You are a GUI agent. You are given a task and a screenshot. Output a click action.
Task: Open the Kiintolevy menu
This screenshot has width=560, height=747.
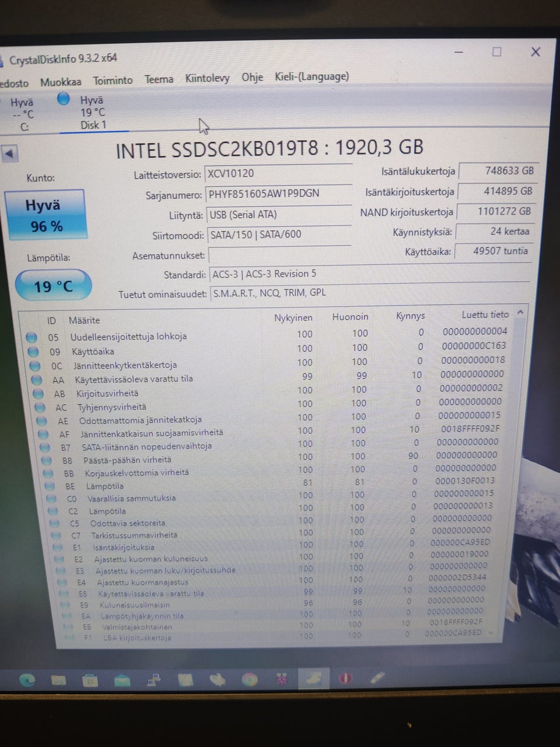click(207, 78)
